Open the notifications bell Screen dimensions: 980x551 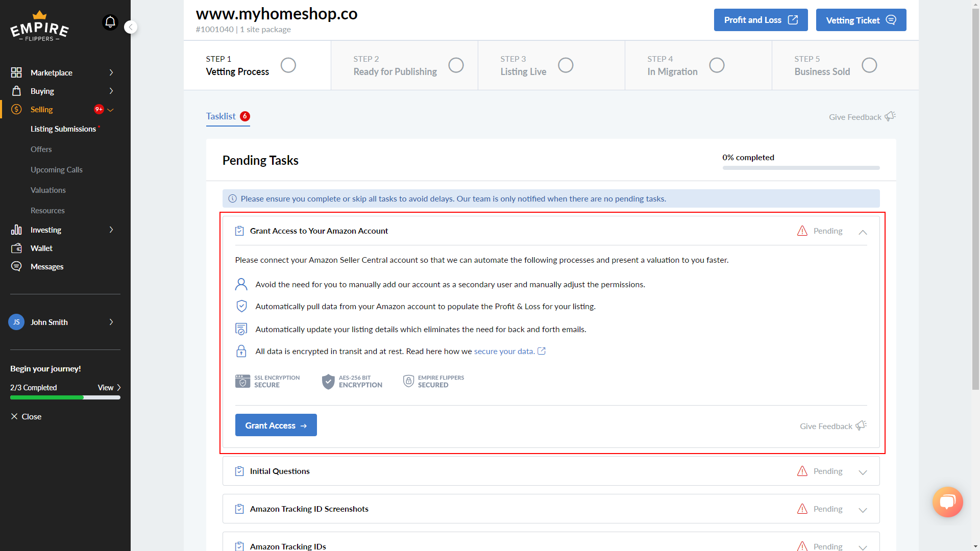110,22
